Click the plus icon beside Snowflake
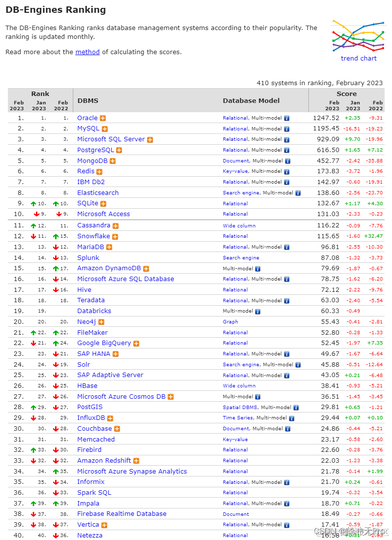The height and width of the screenshot is (540, 392). [x=115, y=237]
